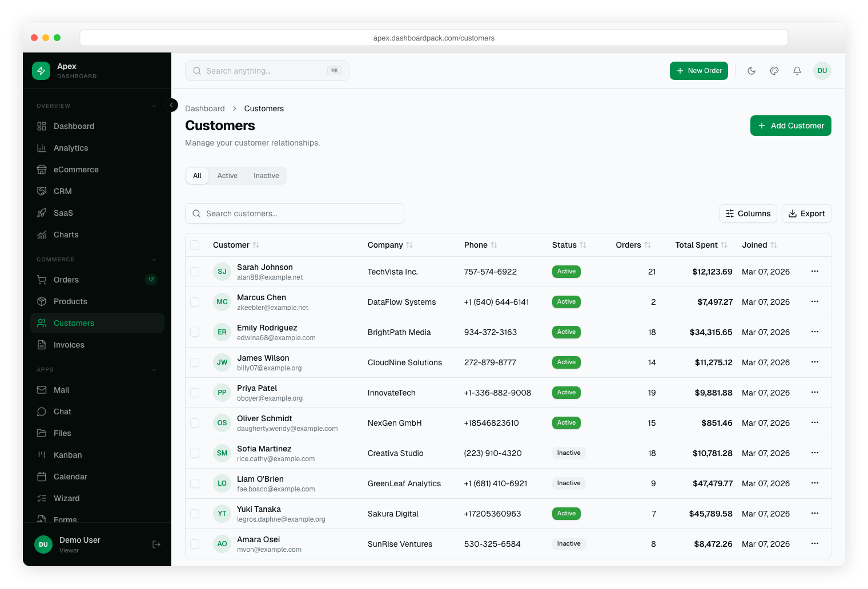Click the Apex lightning bolt logo
The image size is (868, 589).
[41, 70]
